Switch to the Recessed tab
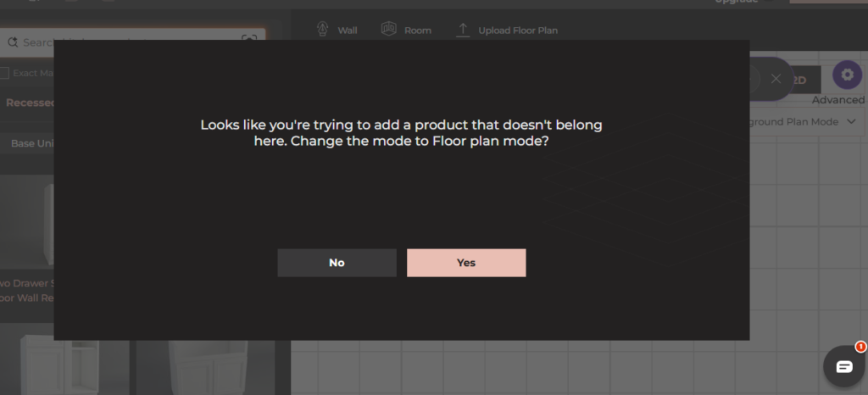868x395 pixels. [31, 103]
